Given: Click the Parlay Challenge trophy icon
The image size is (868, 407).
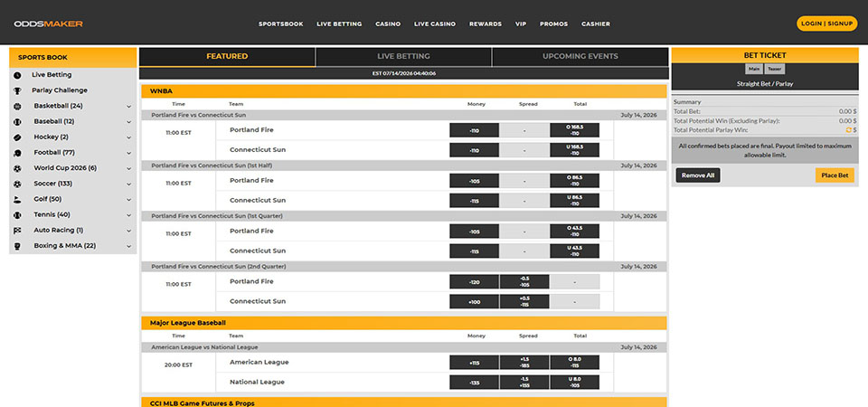Looking at the screenshot, I should coord(18,90).
